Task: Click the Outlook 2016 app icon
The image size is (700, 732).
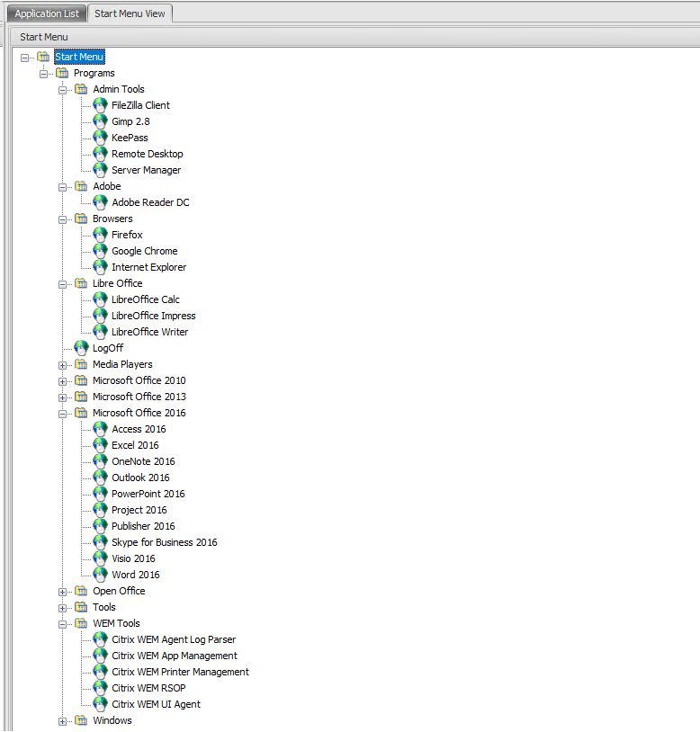Action: pos(100,478)
